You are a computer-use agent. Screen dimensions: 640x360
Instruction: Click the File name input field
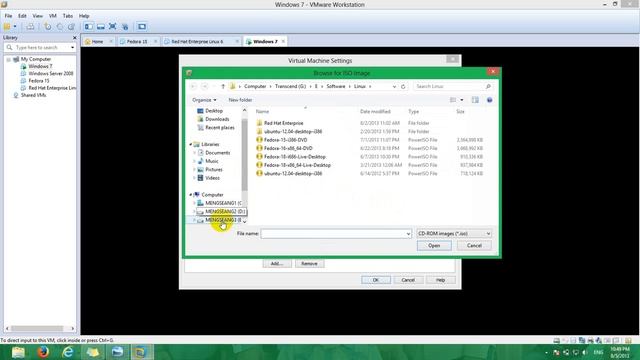click(336, 234)
